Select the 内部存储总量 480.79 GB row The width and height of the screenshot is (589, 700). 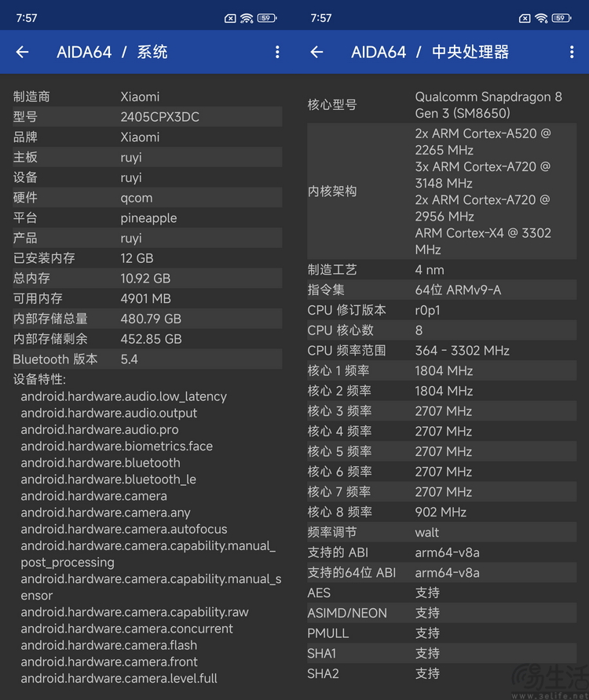tap(148, 319)
